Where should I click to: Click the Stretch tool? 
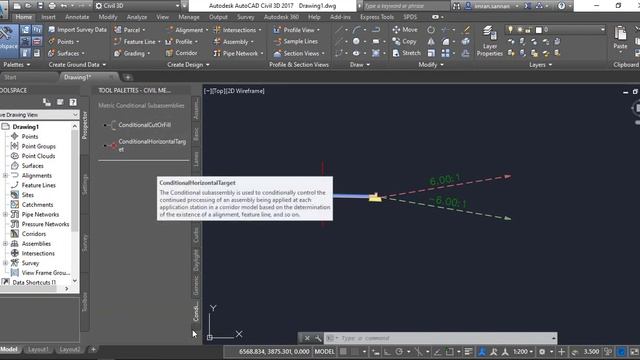click(406, 53)
